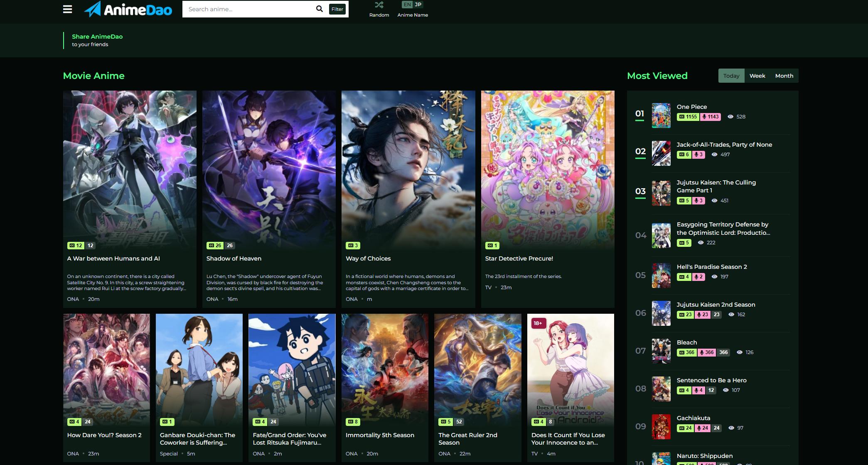Select the Today tab in Most Viewed
The height and width of the screenshot is (465, 868).
coord(731,76)
